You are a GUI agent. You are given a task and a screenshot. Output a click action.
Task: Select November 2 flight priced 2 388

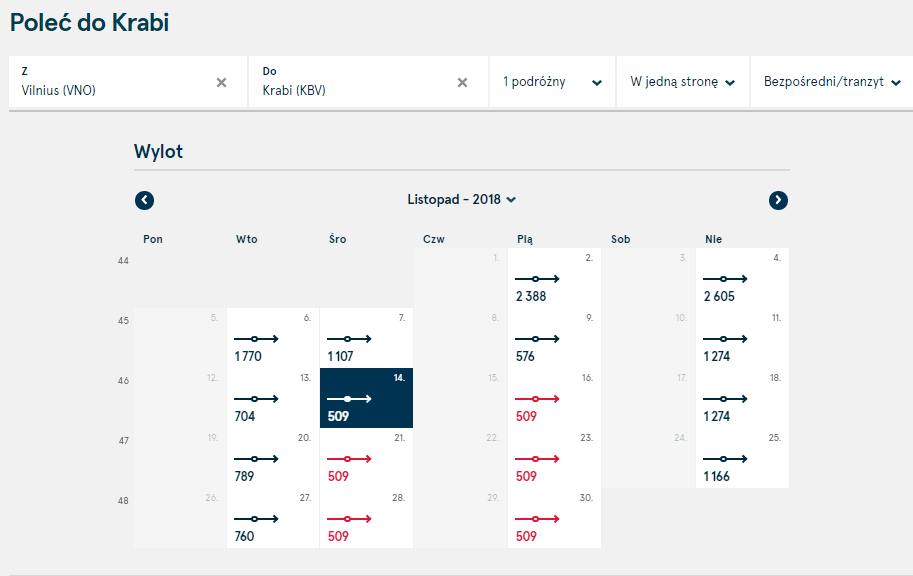pyautogui.click(x=554, y=278)
